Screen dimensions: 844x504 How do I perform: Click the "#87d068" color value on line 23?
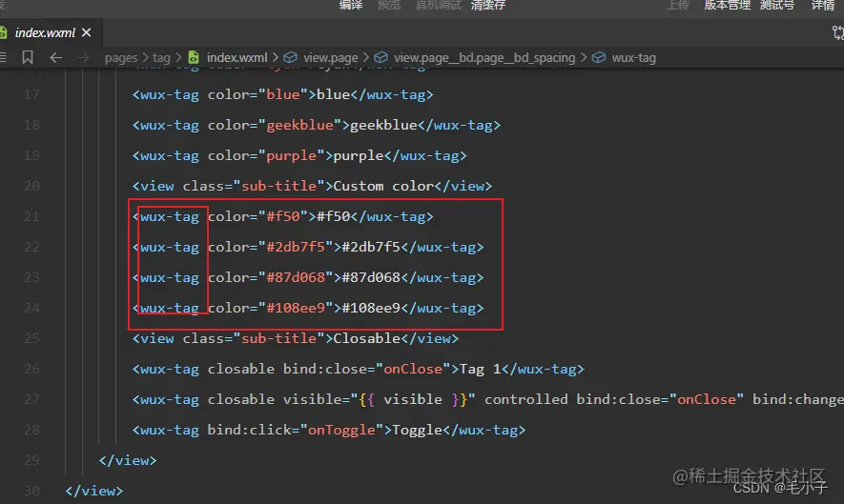click(296, 277)
